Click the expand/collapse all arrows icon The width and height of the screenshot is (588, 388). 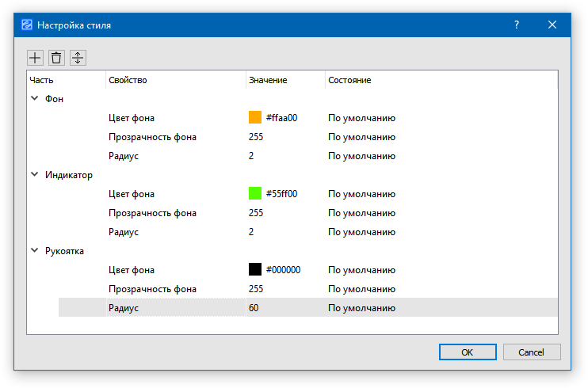pos(78,58)
